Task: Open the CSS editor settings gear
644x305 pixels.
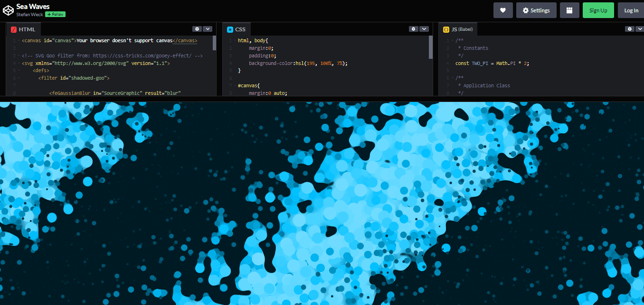Action: 413,28
